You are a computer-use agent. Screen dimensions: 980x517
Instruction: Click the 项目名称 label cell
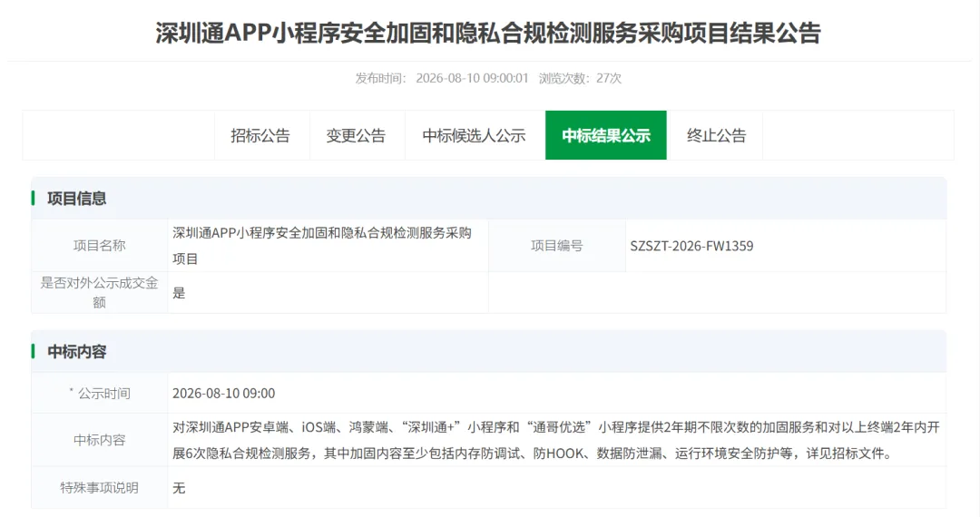pyautogui.click(x=100, y=246)
